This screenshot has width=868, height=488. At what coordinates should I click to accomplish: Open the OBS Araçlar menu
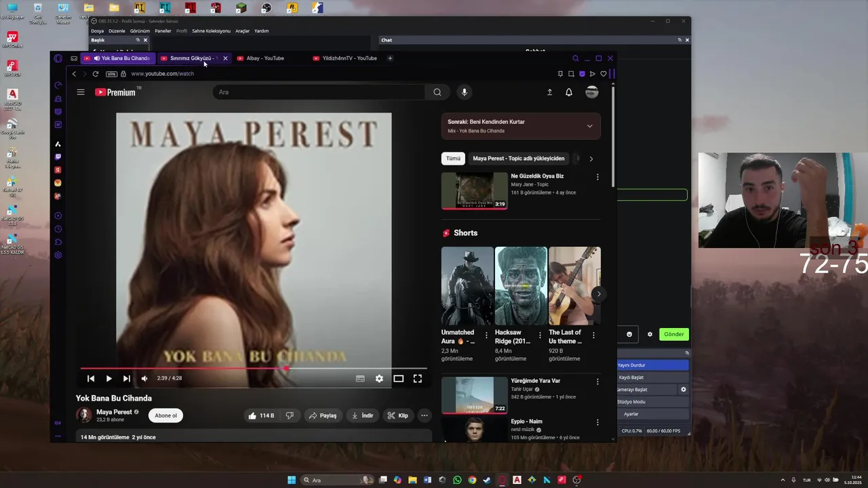[x=243, y=31]
